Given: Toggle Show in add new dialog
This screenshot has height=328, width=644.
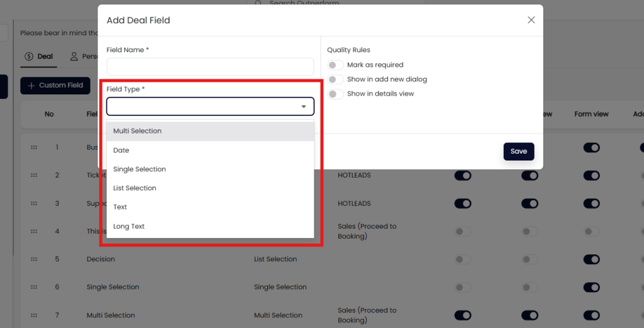Looking at the screenshot, I should tap(336, 79).
